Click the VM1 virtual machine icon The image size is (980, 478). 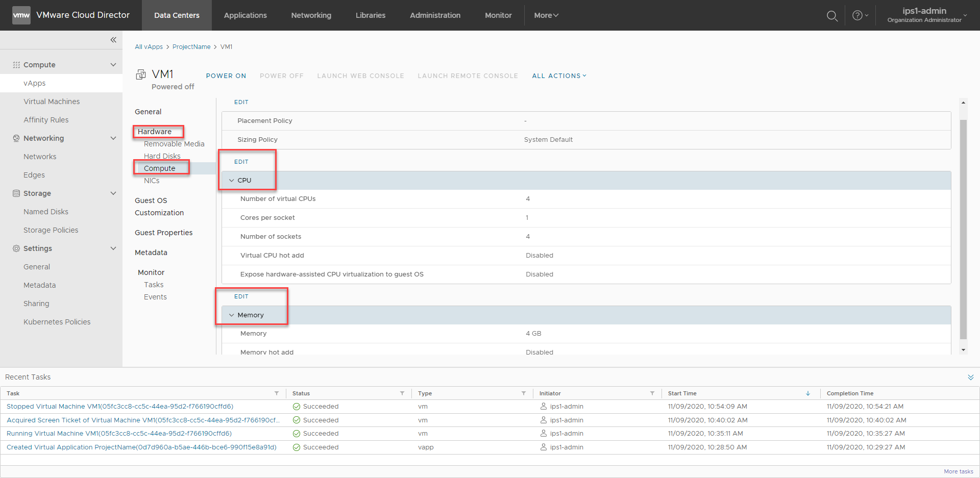coord(141,75)
